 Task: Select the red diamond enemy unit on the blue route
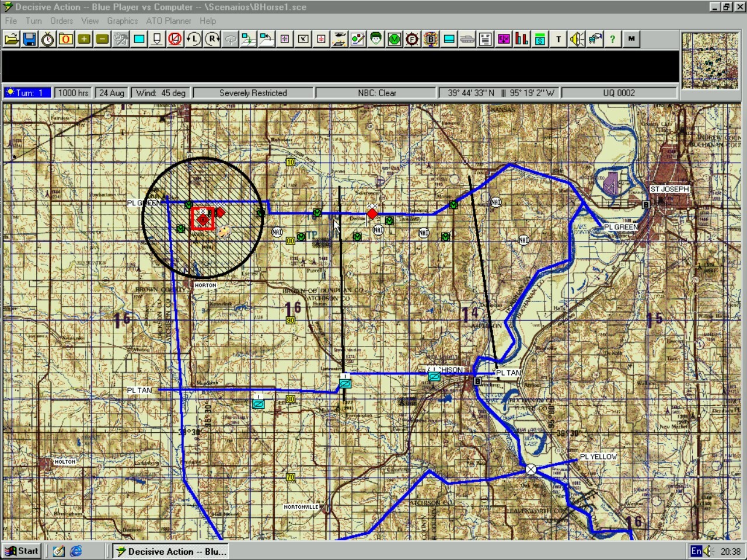372,213
